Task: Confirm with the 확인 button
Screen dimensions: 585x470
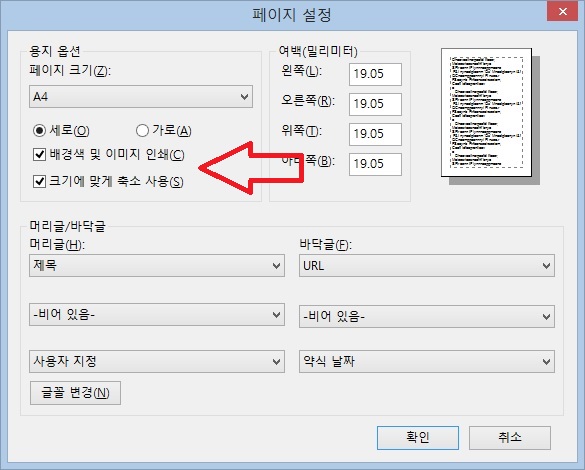Action: click(x=418, y=438)
